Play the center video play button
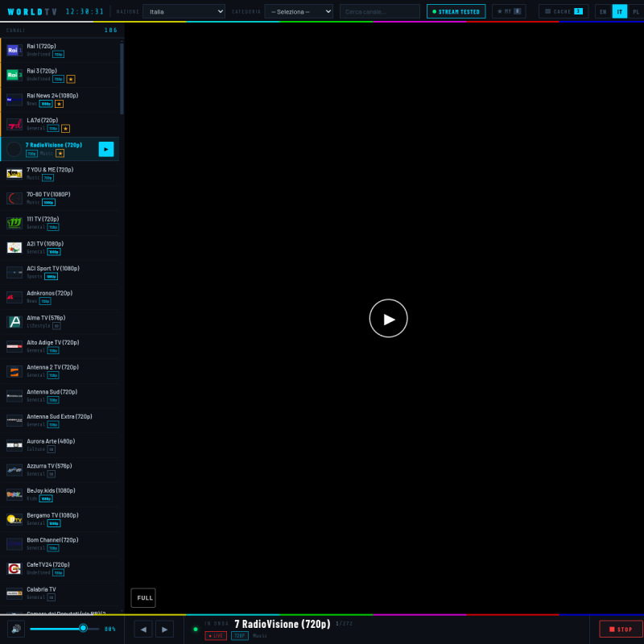The width and height of the screenshot is (644, 644). (x=388, y=318)
